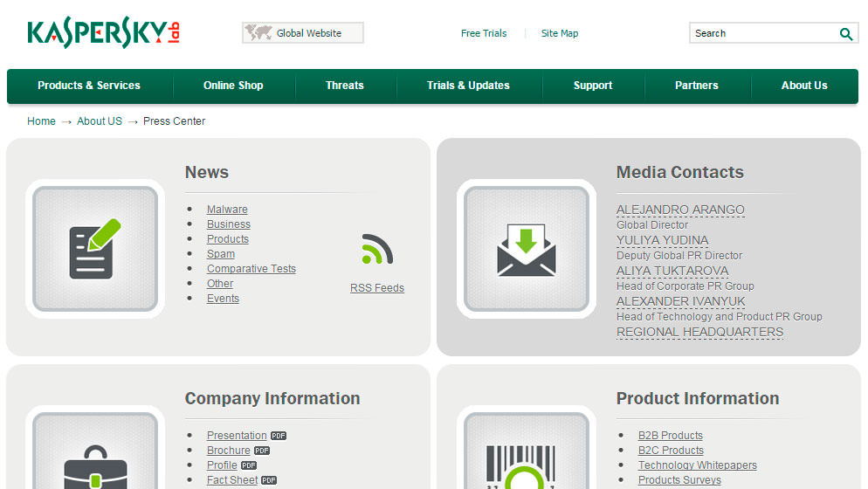The image size is (868, 489).
Task: Open the Fact Sheet PDF link
Action: click(232, 480)
